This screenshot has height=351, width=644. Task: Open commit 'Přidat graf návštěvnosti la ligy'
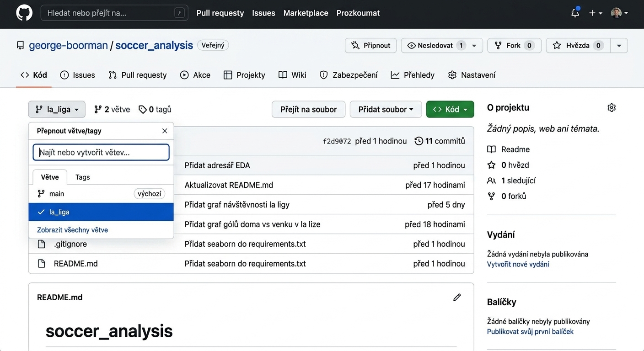[237, 205]
